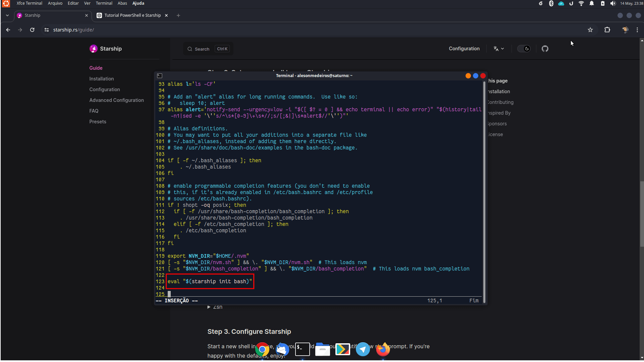Image resolution: width=644 pixels, height=362 pixels.
Task: Jump to Contributing section on this page
Action: tap(500, 102)
